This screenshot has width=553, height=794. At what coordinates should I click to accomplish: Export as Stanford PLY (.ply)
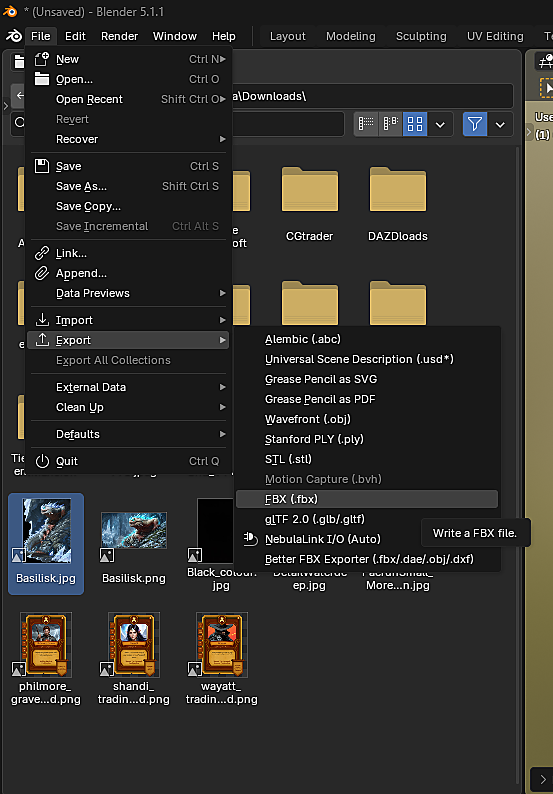(x=367, y=439)
